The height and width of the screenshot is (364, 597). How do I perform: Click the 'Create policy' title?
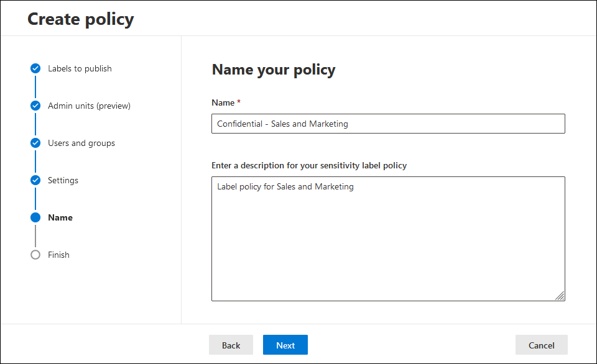point(81,19)
